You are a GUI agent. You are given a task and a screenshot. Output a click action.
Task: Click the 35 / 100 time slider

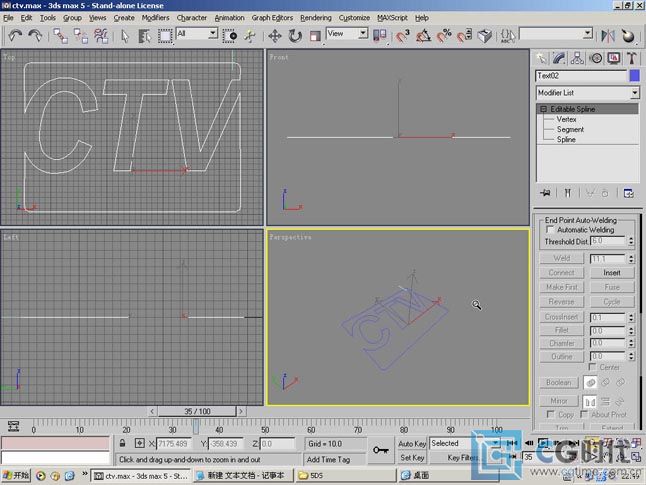(197, 411)
